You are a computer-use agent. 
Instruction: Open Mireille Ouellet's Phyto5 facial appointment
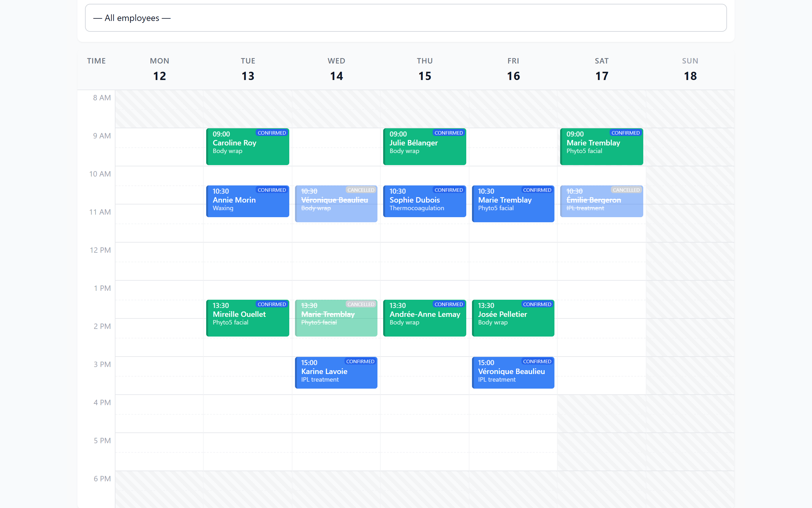[x=248, y=318]
